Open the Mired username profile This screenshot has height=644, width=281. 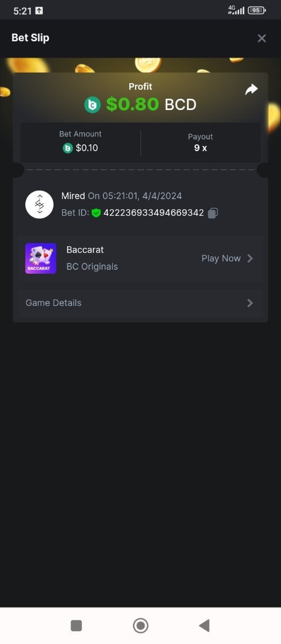click(x=73, y=196)
